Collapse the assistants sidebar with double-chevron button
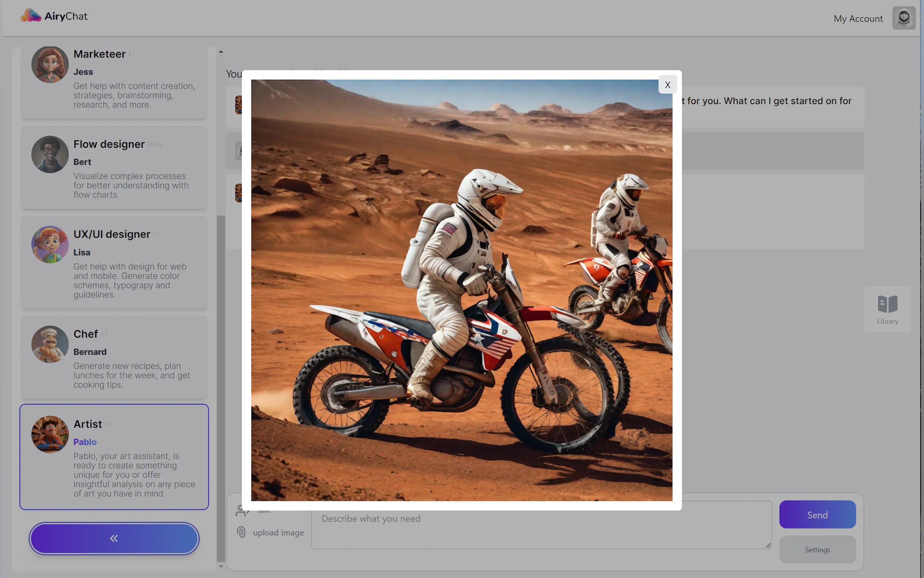 [x=114, y=538]
